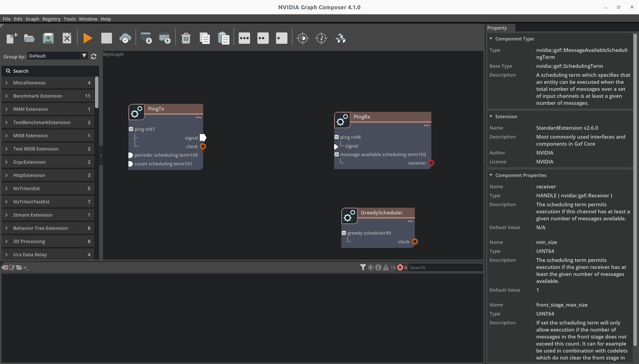Clear the console with the red X icon
Image resolution: width=639 pixels, height=364 pixels.
[5, 268]
